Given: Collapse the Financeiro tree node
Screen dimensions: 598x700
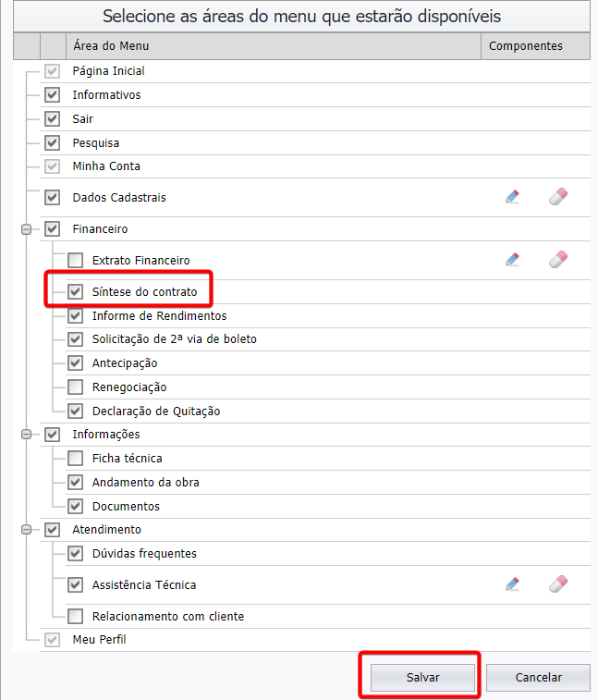Looking at the screenshot, I should (26, 229).
